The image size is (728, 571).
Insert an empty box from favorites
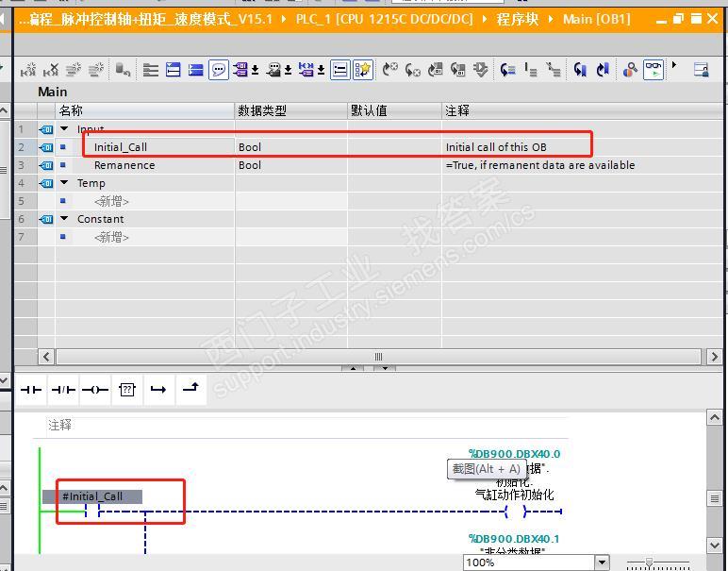coord(126,390)
